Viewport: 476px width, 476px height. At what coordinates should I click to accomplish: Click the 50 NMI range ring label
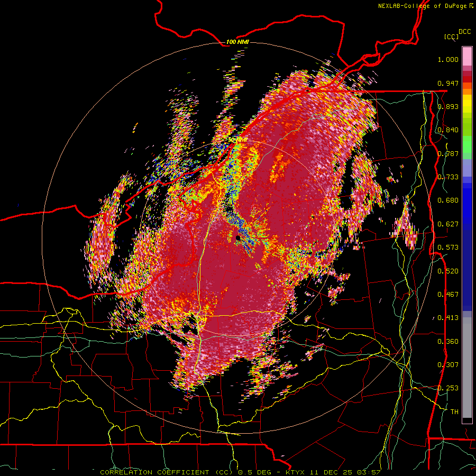[x=237, y=140]
